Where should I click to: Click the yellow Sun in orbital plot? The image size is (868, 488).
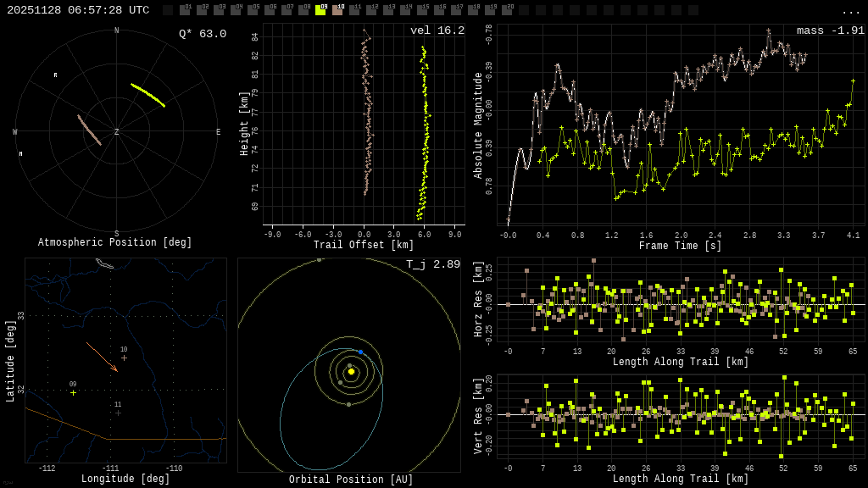pyautogui.click(x=351, y=371)
